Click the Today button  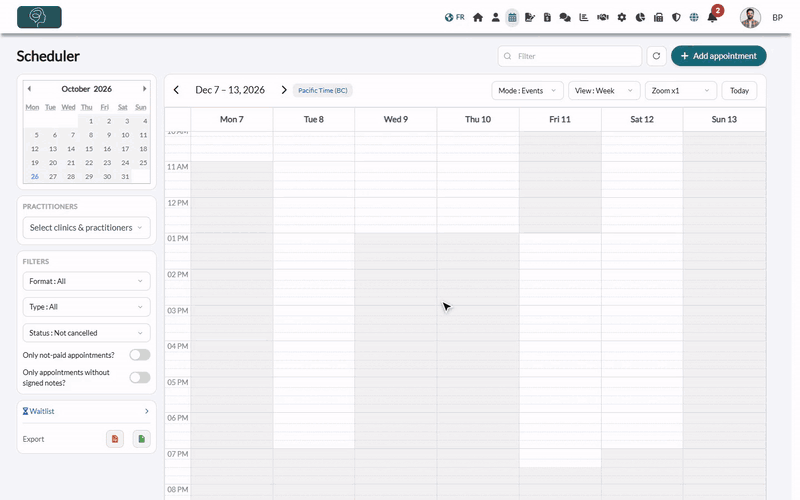(x=739, y=90)
